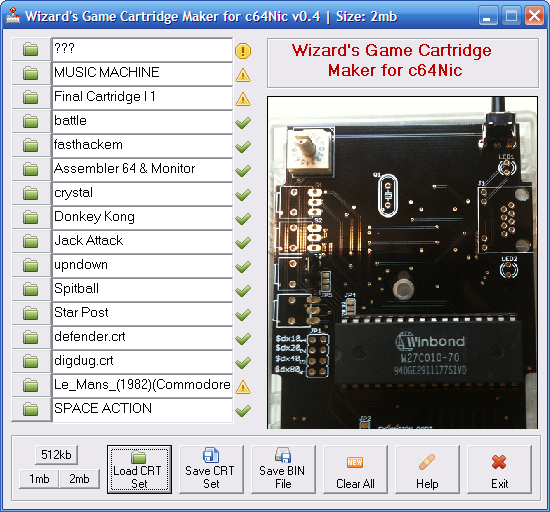The width and height of the screenshot is (550, 512).
Task: Click warning triangle next to Final Cartridge
Action: (x=243, y=99)
